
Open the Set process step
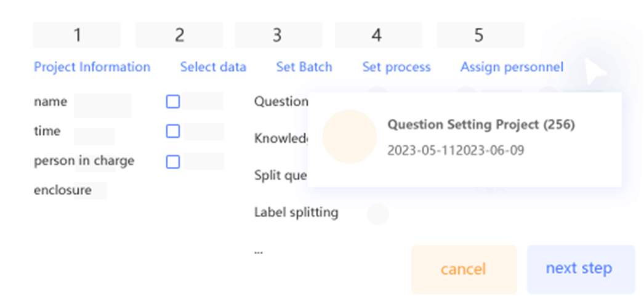pos(396,67)
